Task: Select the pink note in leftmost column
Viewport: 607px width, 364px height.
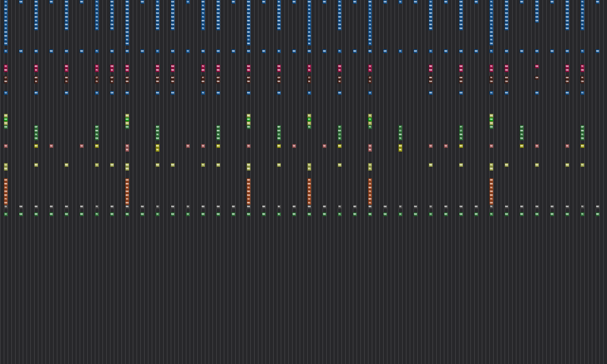Action: [x=6, y=146]
